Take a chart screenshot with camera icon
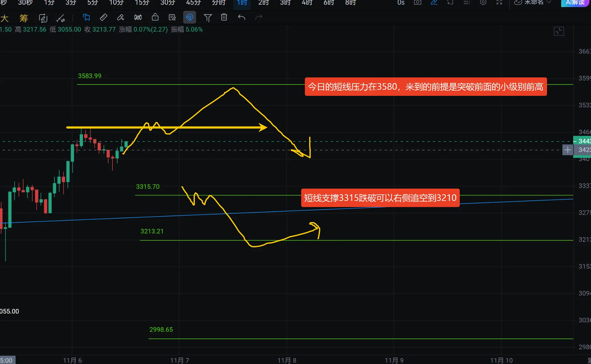This screenshot has height=364, width=591. tap(417, 2)
